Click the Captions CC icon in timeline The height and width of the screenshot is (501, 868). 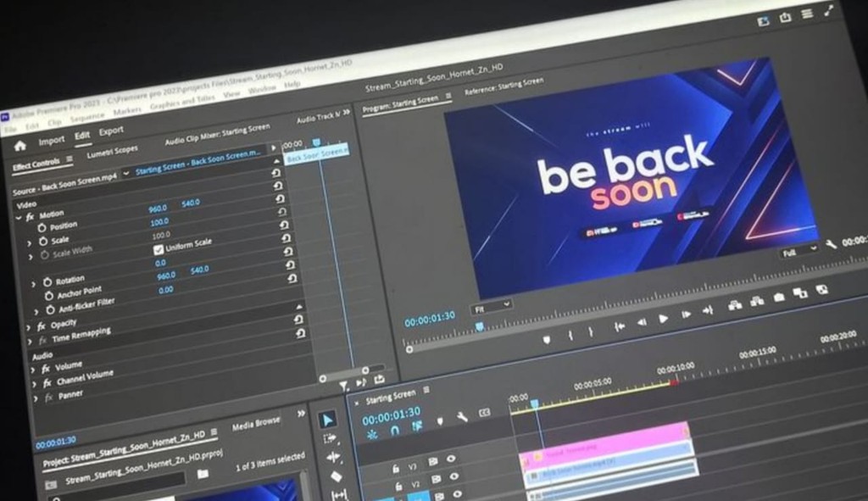coord(484,413)
